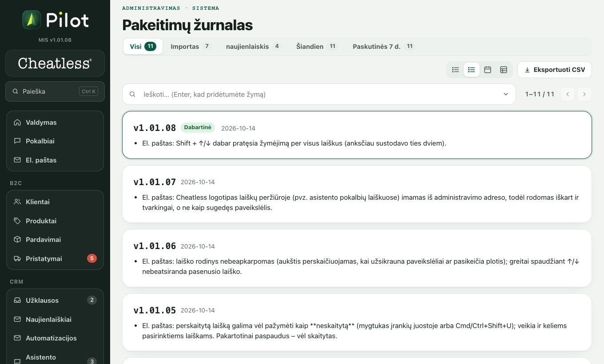Viewport: 604px width, 364px height.
Task: Open El. paštas in the sidebar
Action: pos(55,160)
